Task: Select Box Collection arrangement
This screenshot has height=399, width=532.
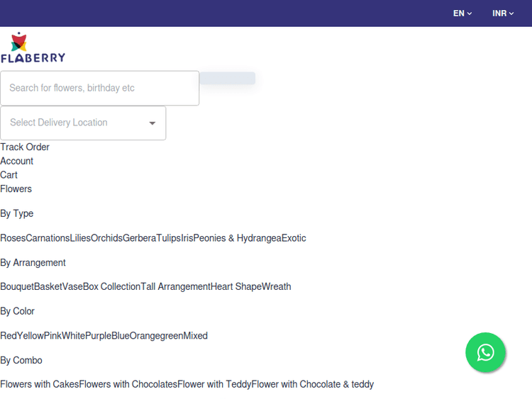Action: click(x=111, y=287)
